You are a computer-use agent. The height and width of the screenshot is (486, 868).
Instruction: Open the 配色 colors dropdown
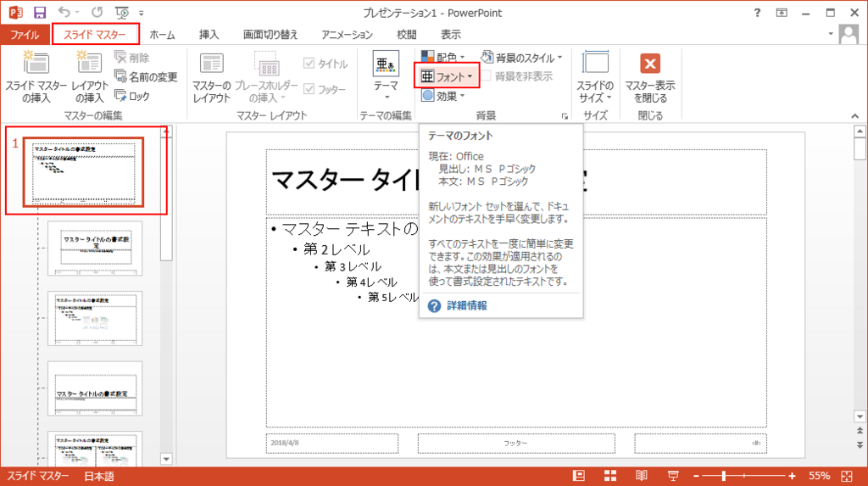[x=442, y=57]
